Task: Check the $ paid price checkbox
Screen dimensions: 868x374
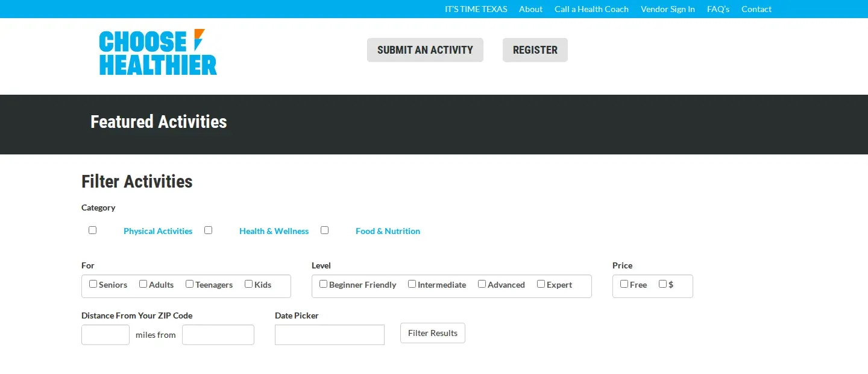Action: 662,284
